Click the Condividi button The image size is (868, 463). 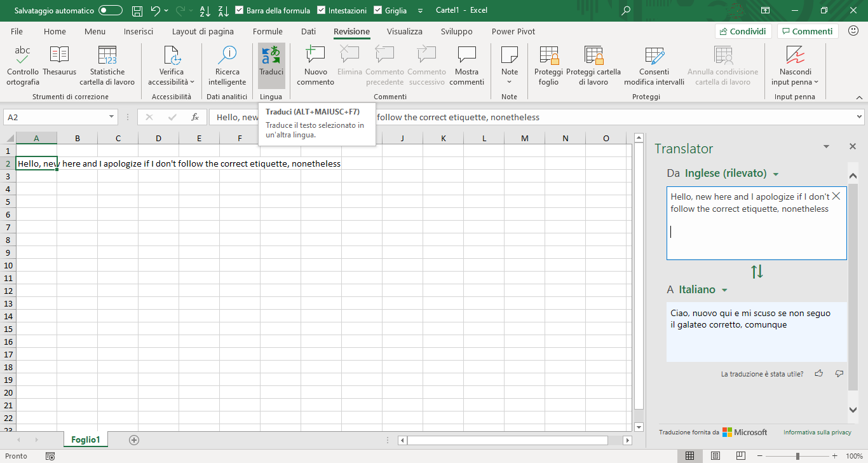(x=743, y=31)
